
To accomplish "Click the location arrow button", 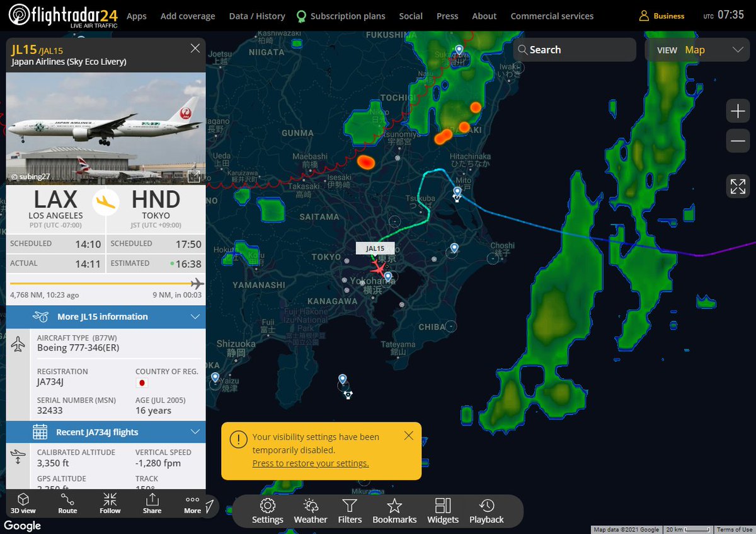I will pos(209,506).
